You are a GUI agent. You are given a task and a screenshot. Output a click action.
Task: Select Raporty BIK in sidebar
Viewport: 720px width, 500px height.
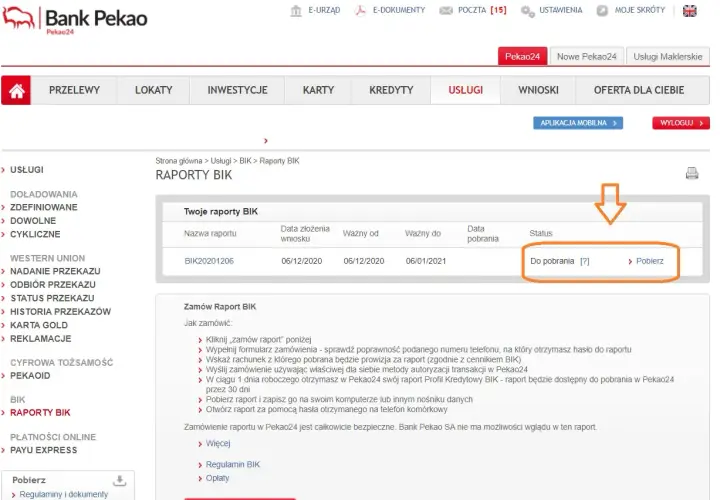pos(40,413)
